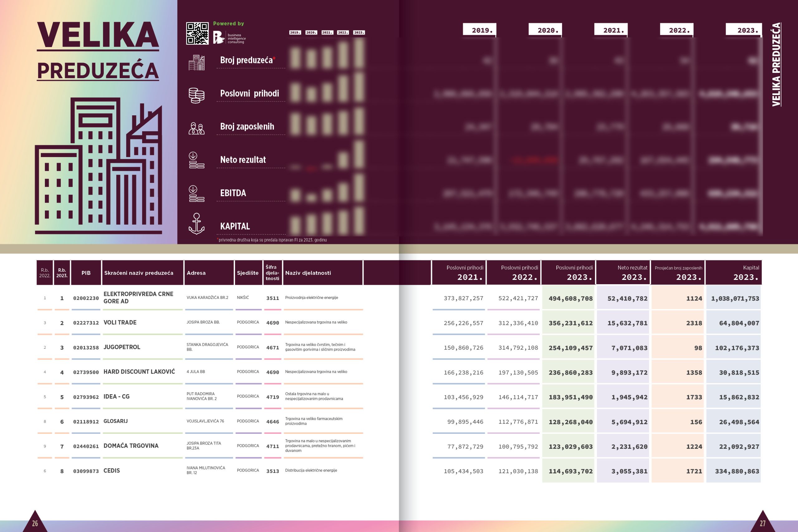Click the page 27 triangle marker

point(763,521)
